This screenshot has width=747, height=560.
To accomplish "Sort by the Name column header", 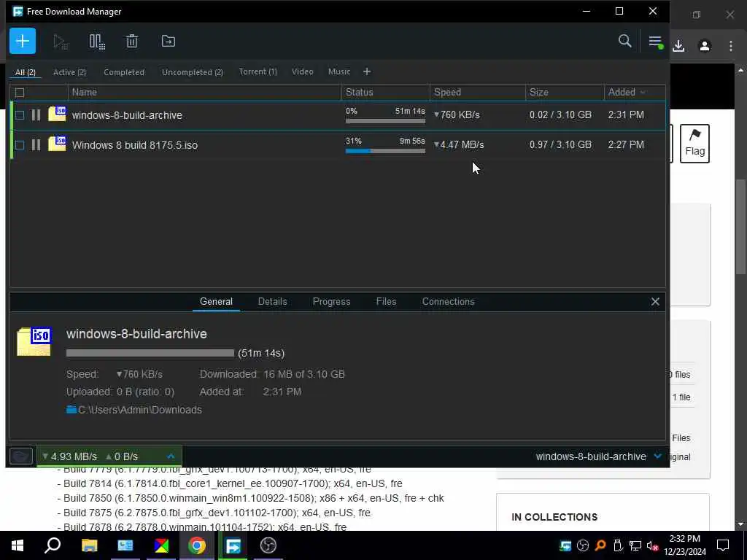I will [205, 93].
